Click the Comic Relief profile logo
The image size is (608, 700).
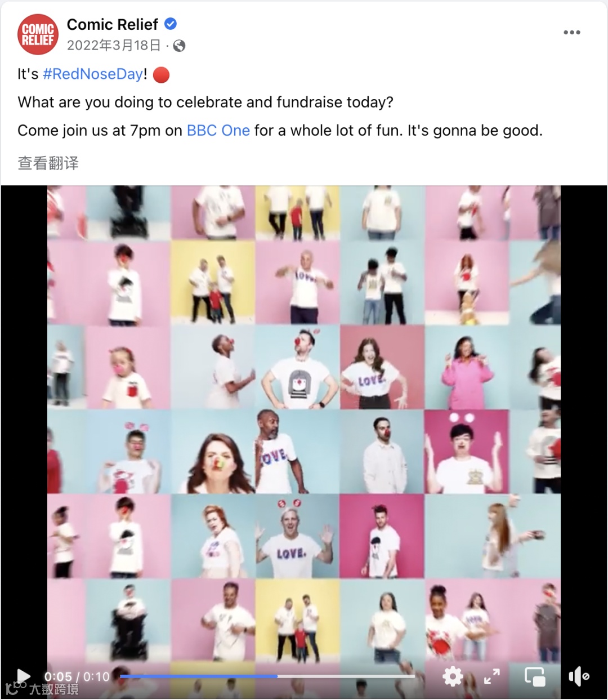click(38, 34)
